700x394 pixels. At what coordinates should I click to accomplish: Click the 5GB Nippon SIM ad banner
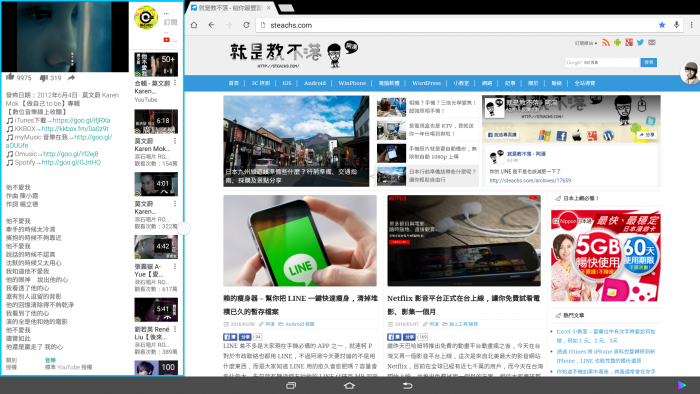[x=605, y=256]
